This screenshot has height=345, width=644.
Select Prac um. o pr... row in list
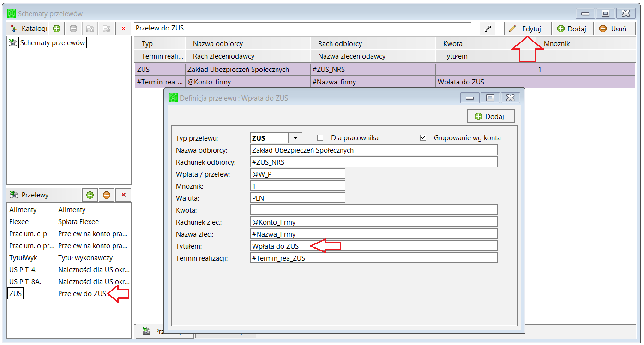coord(69,246)
